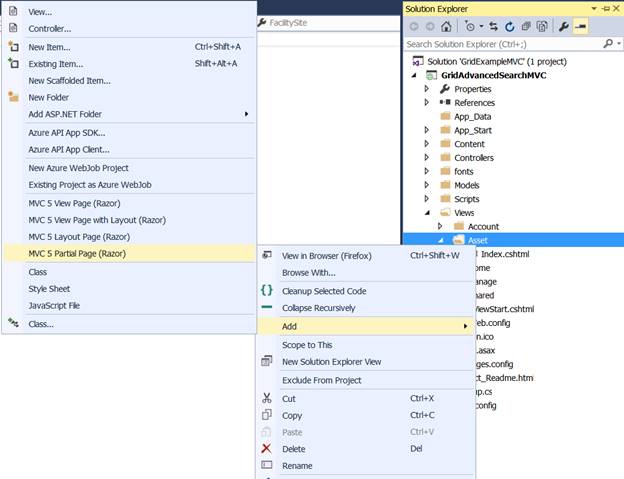Click the Collapse All toolbar icon
Screen dimensions: 624x479
[x=526, y=26]
